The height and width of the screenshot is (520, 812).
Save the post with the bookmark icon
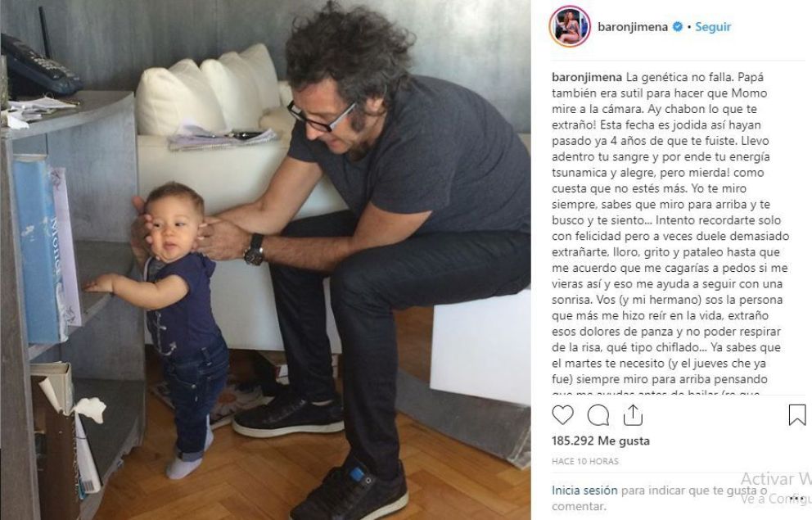tap(797, 415)
